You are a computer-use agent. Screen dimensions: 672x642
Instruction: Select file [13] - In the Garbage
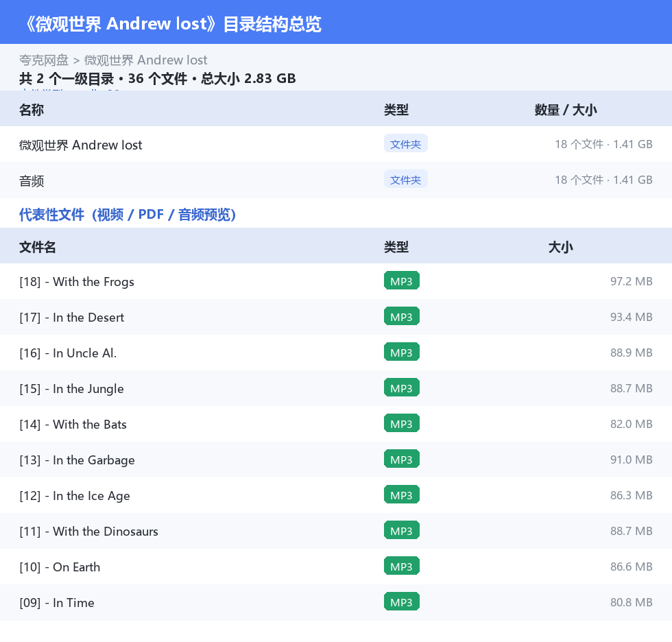pyautogui.click(x=77, y=460)
